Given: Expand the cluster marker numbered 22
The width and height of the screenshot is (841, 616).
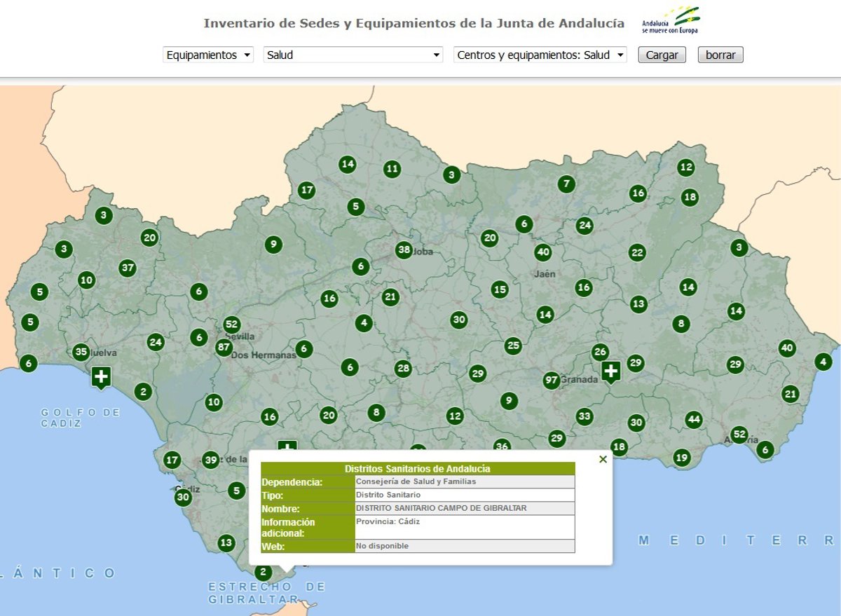Looking at the screenshot, I should pyautogui.click(x=637, y=253).
